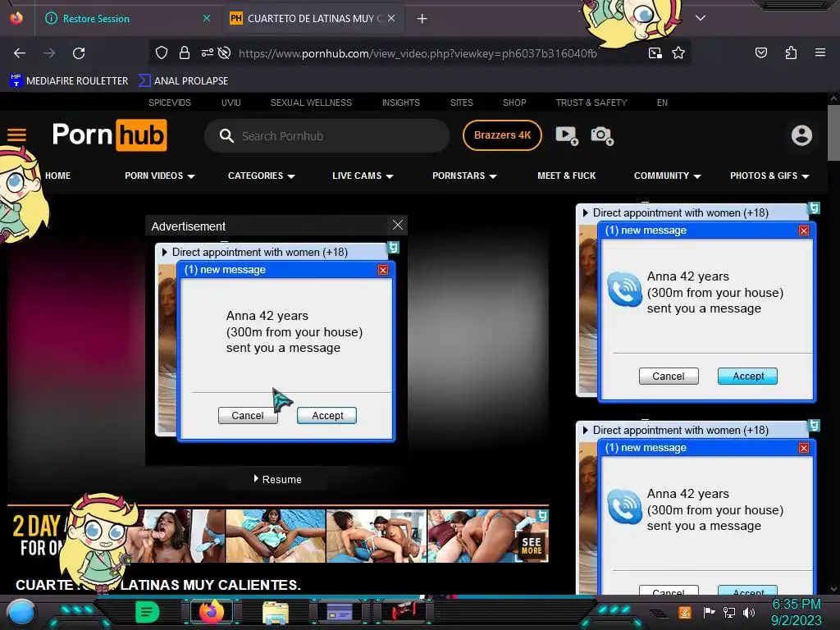Click the autoplay blocked icon

click(225, 52)
